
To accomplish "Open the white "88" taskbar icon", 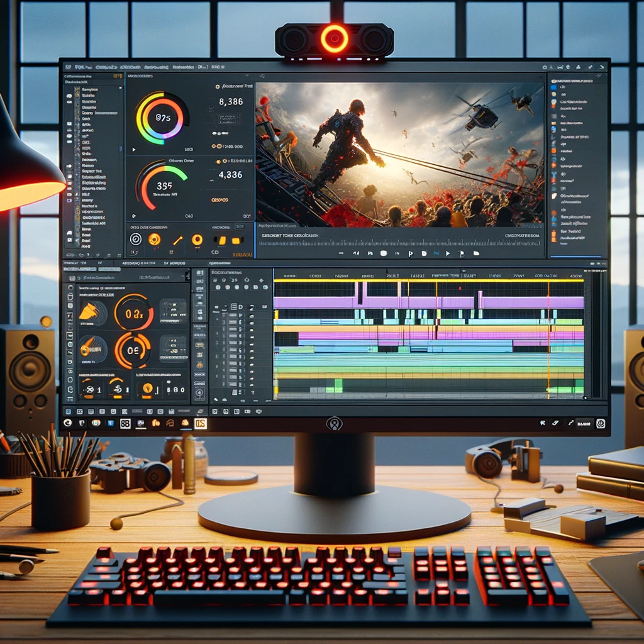I will (x=125, y=424).
